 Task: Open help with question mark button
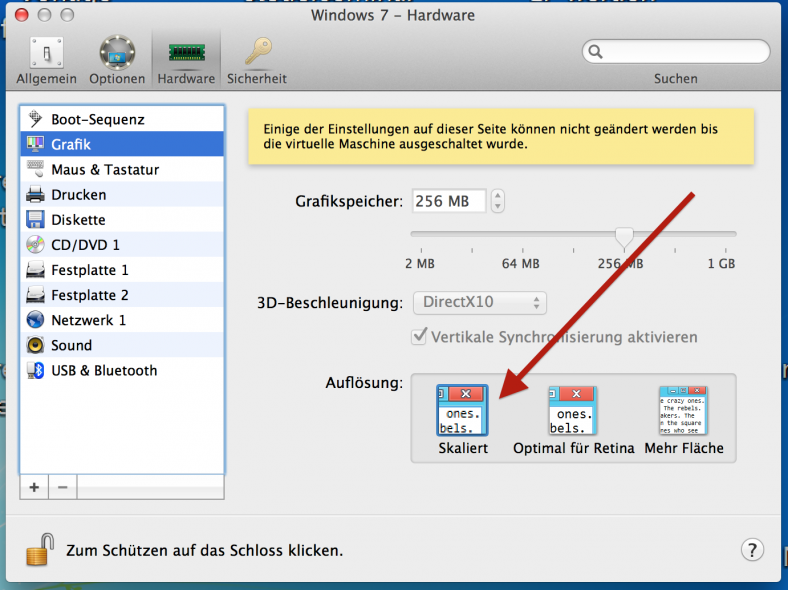coord(752,550)
